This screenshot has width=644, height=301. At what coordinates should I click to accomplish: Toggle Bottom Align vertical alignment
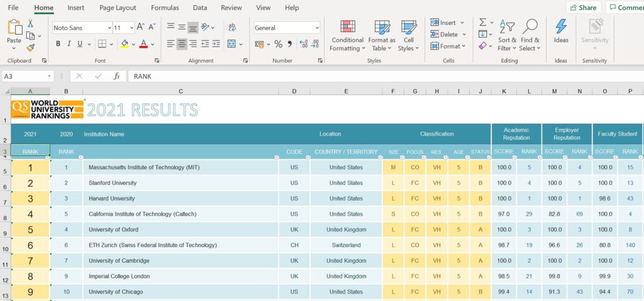click(193, 27)
